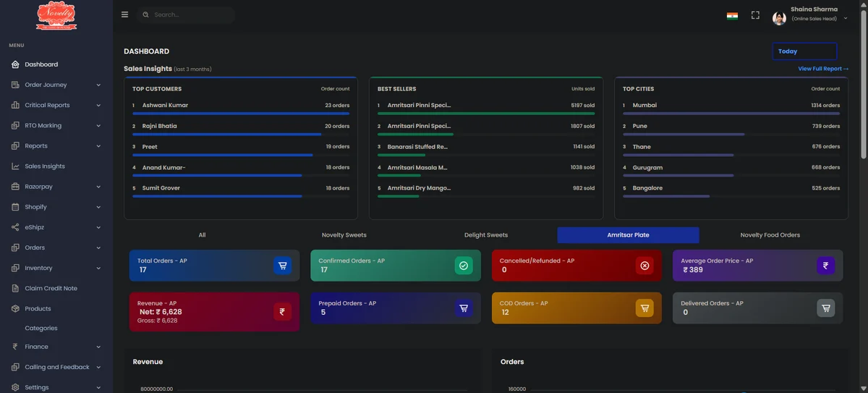Open View Full Report link

[x=823, y=69]
